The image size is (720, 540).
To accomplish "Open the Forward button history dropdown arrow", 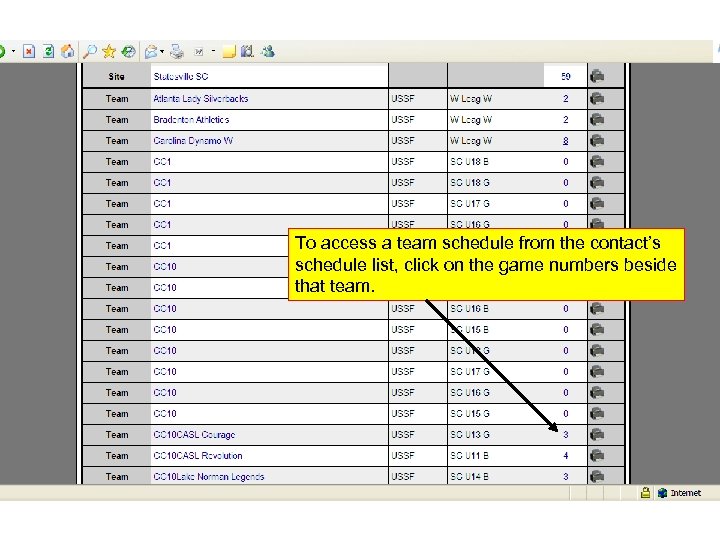I will [x=13, y=51].
